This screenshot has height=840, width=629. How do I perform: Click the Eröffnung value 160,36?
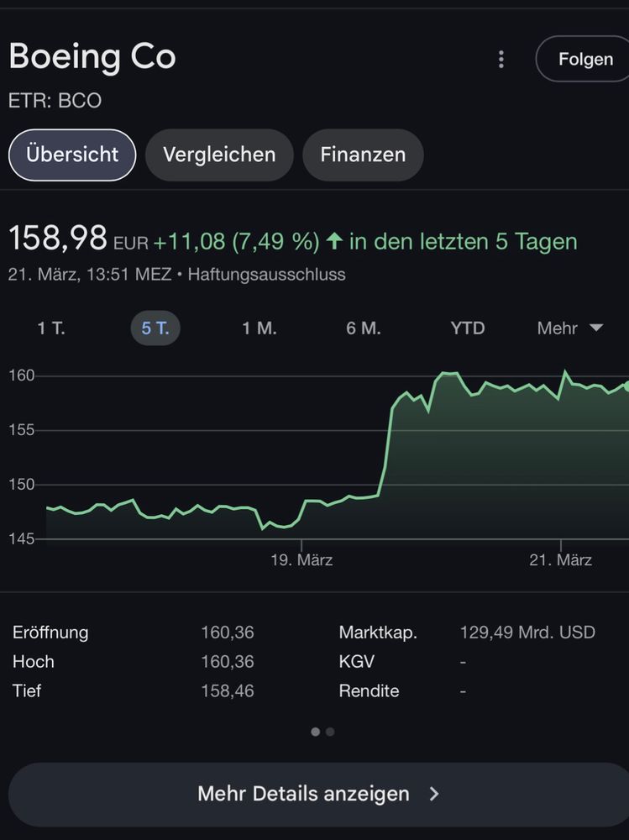228,633
